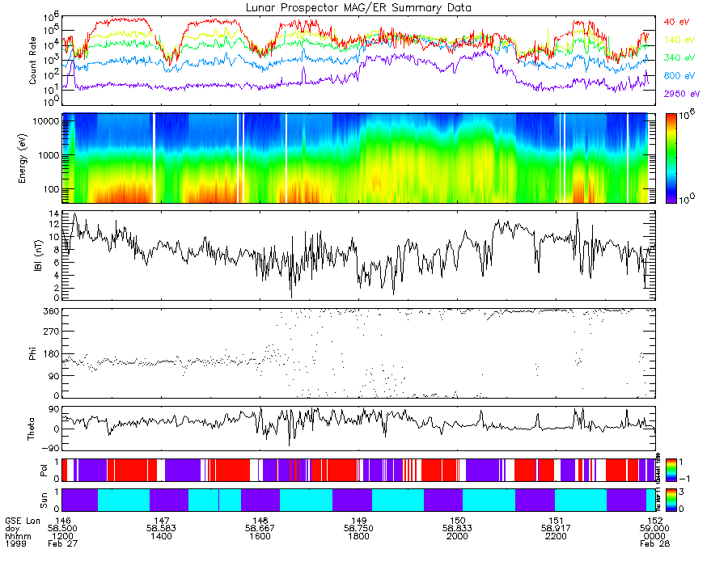This screenshot has height=566, width=728.
Task: Click the day-of-year value '58.583'
Action: coord(161,529)
